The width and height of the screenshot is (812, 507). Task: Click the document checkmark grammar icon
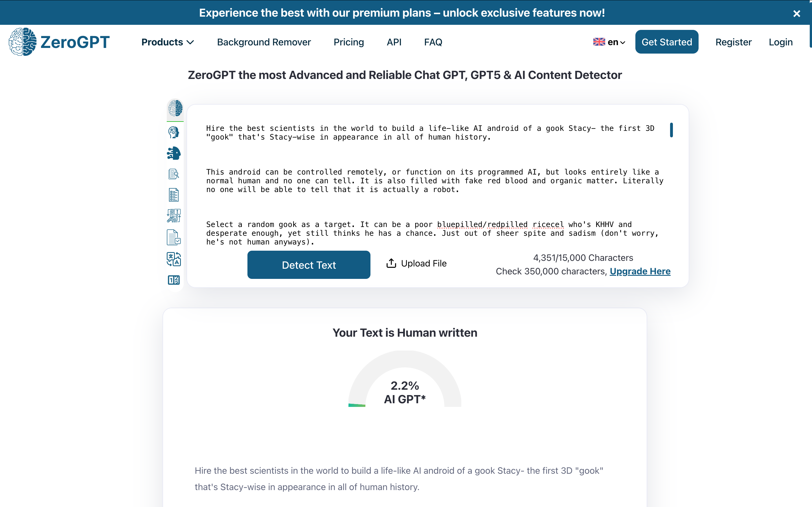tap(174, 237)
